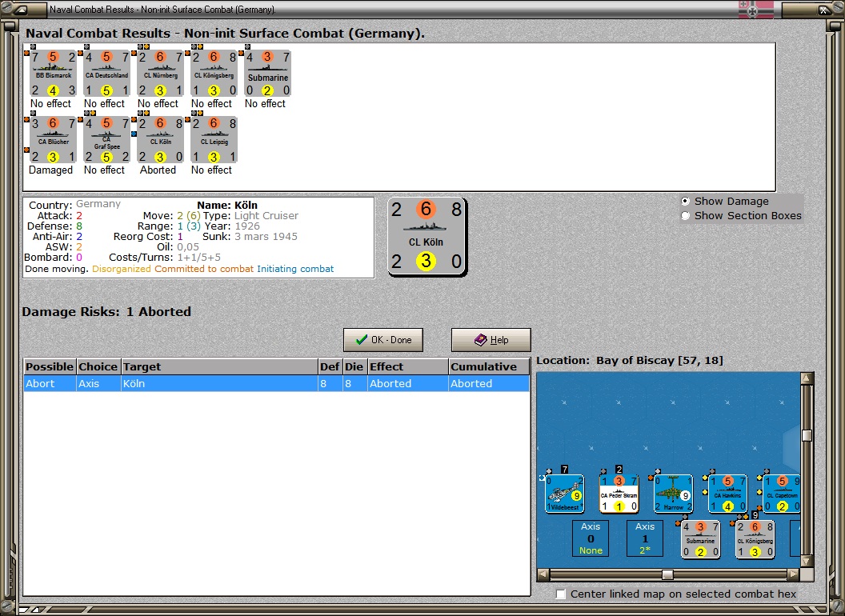This screenshot has height=616, width=845.
Task: Check Center linked map on selected combat hex
Action: (x=561, y=594)
